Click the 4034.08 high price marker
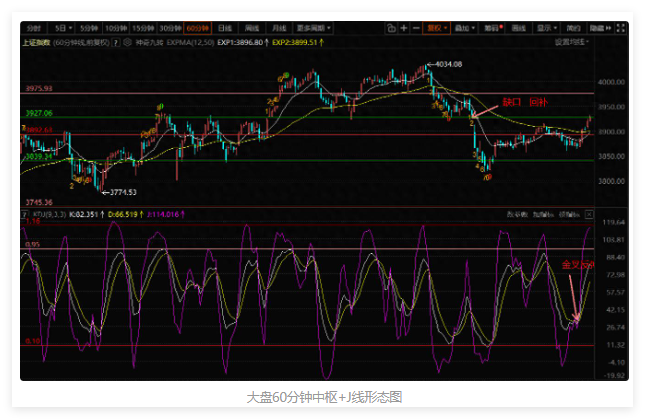The image size is (645, 419). coord(449,64)
